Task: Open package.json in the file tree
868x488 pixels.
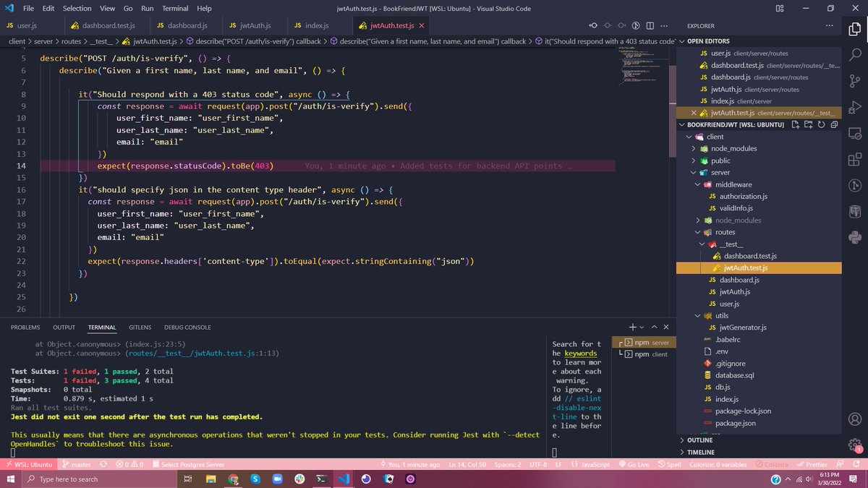Action: (x=736, y=423)
